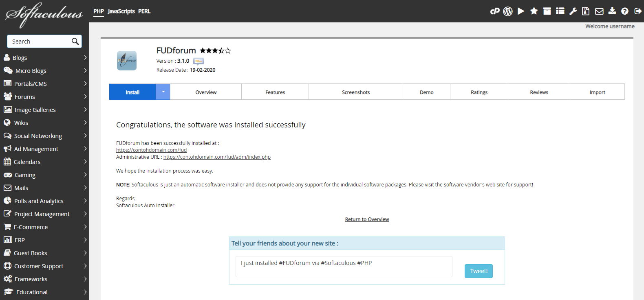Switch to the Screenshots tab
644x300 pixels.
356,92
